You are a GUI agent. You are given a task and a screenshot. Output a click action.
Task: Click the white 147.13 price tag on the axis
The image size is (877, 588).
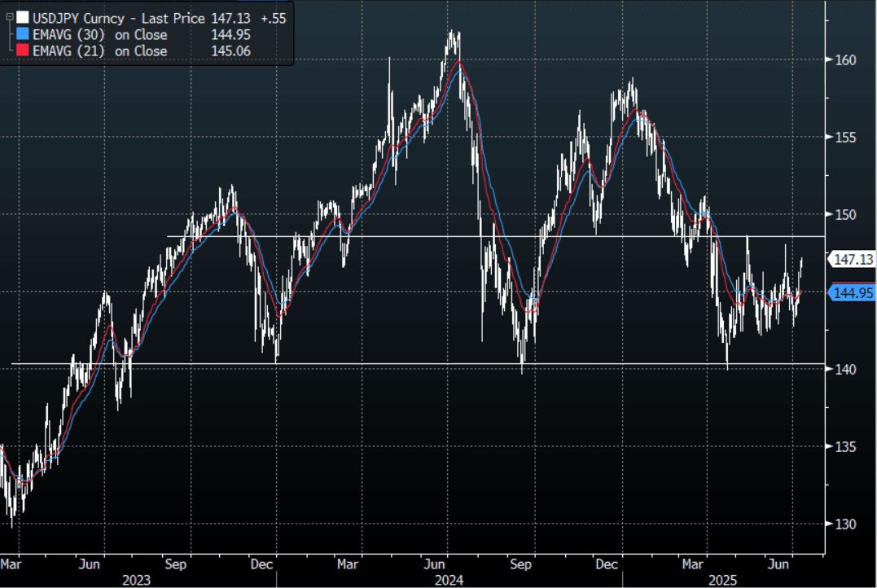[852, 259]
